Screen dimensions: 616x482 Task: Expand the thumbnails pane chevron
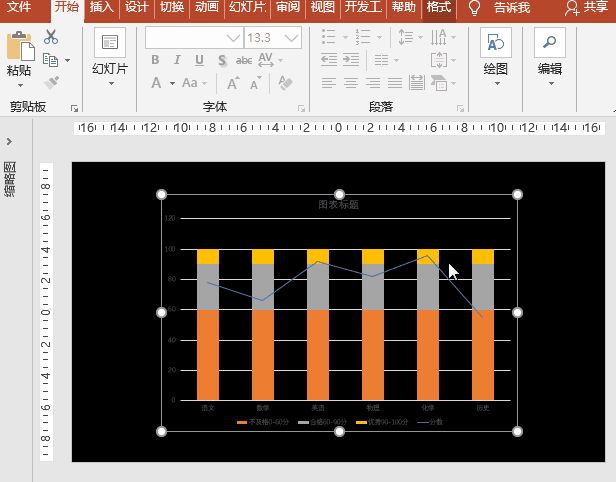point(9,141)
